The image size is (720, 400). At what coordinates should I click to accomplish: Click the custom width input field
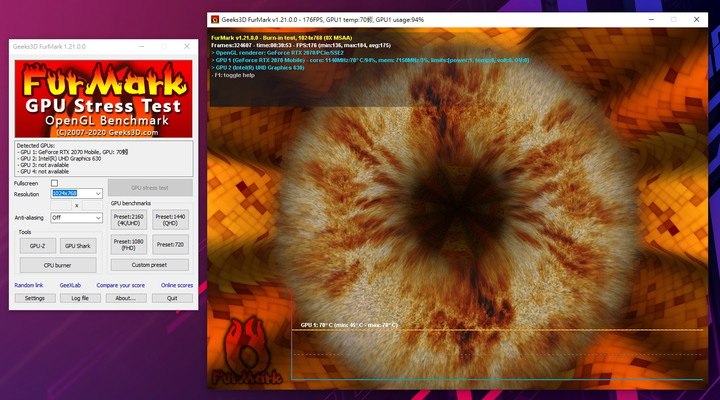click(61, 205)
